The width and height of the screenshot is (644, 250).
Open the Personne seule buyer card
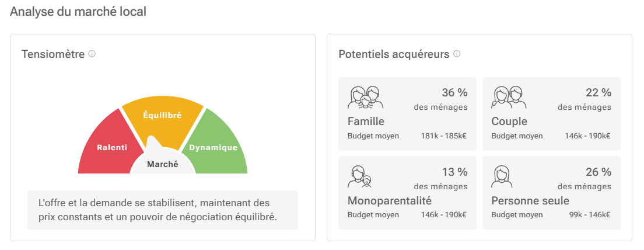click(551, 193)
